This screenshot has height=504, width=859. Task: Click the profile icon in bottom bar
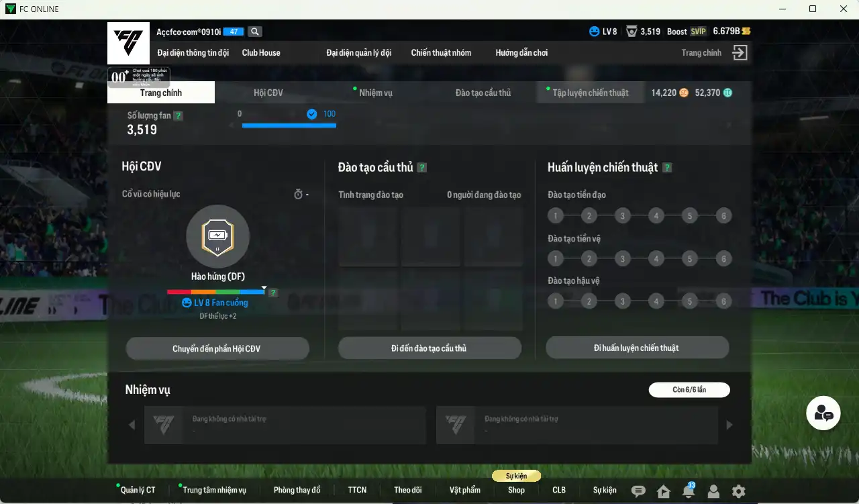[713, 491]
